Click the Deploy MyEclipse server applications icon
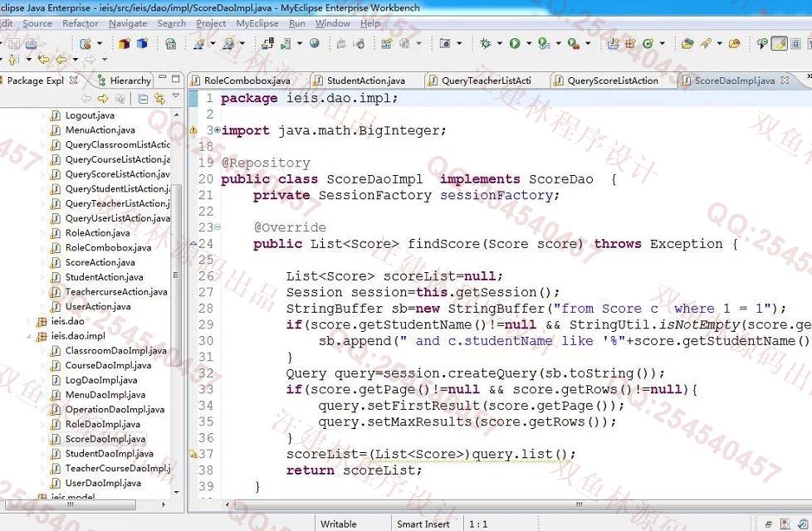This screenshot has height=531, width=812. click(267, 44)
